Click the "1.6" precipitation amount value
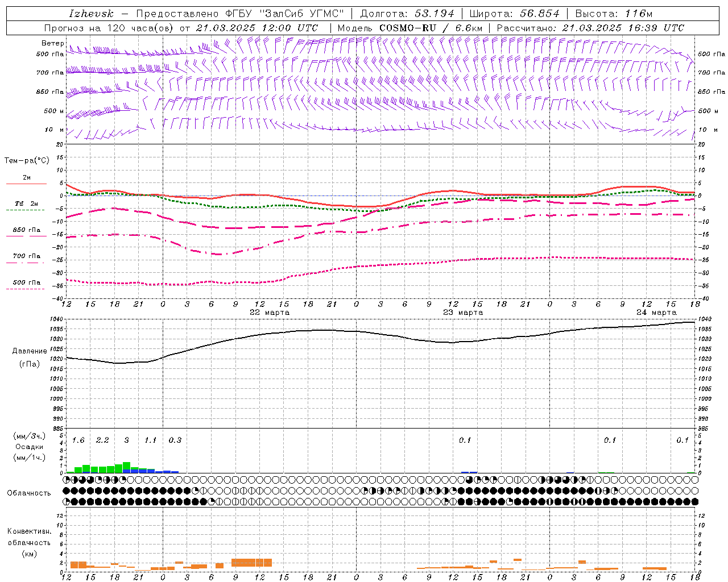728x582 pixels. point(78,440)
